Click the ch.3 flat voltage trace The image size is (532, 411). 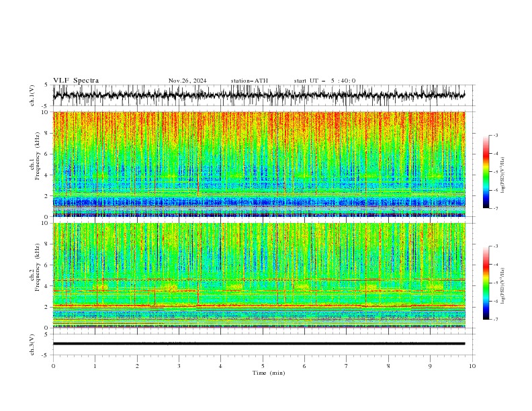click(x=259, y=344)
